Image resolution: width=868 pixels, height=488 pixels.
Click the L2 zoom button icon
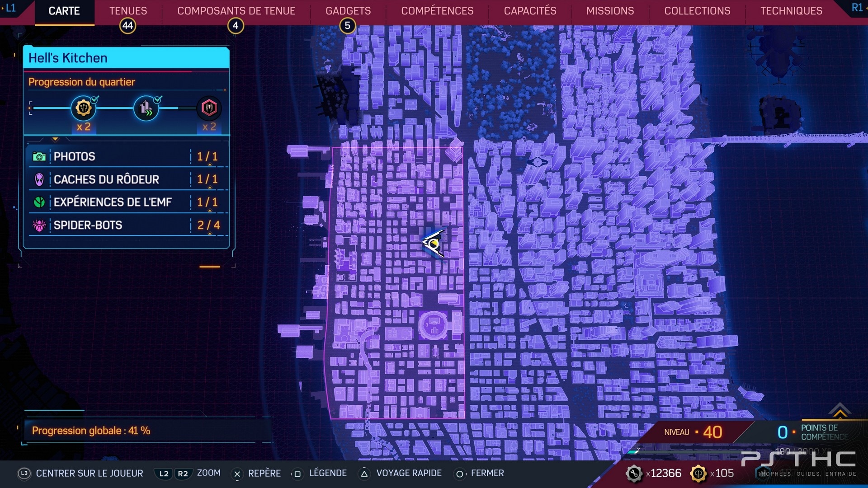click(164, 474)
